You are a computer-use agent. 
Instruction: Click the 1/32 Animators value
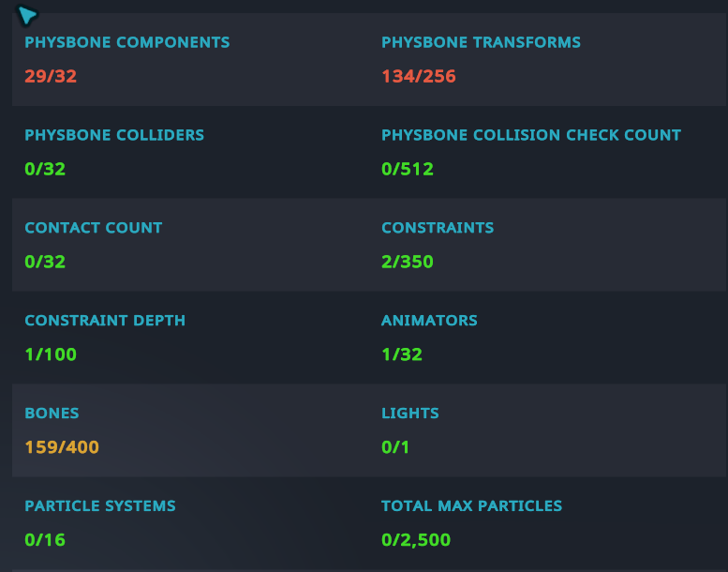[x=402, y=354]
